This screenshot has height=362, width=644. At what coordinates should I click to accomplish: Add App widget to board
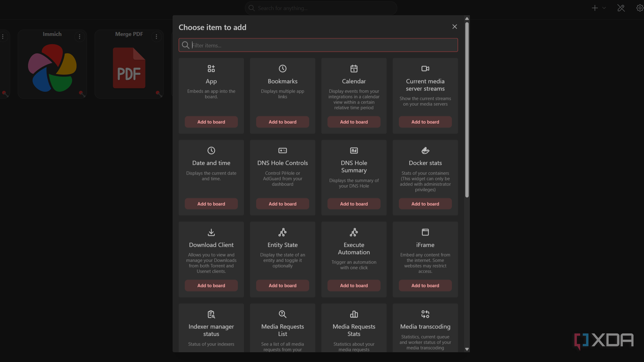click(x=211, y=122)
